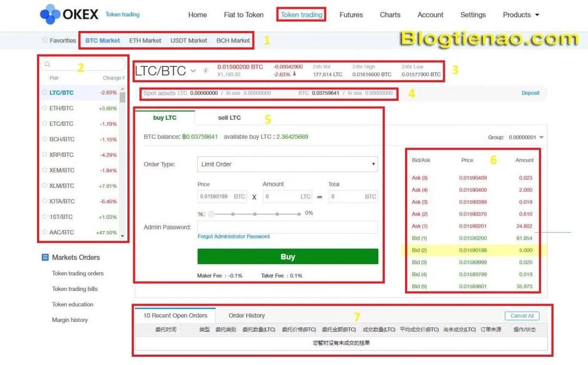588x365 pixels.
Task: Open the Home menu item
Action: (197, 15)
